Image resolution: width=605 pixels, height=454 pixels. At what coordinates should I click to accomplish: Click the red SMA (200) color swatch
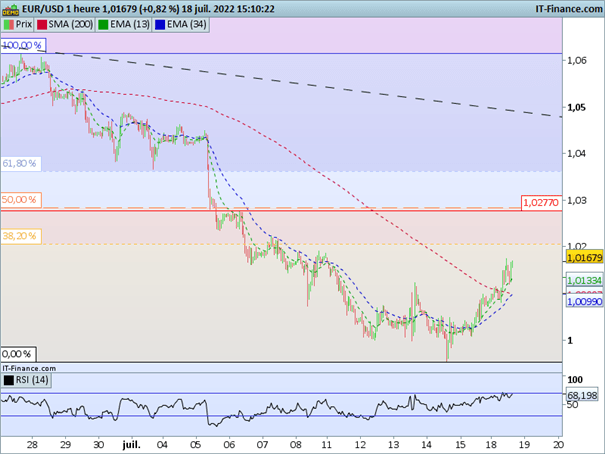point(42,25)
